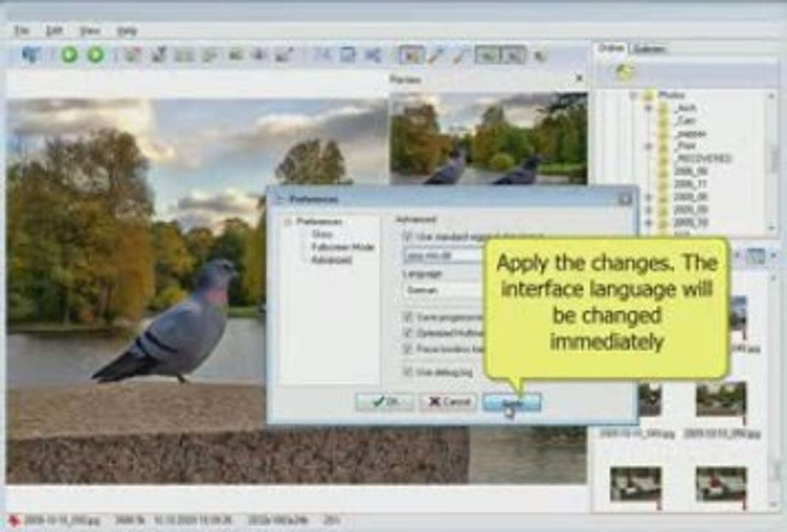Click the text field under Use standard checkbox
This screenshot has height=532, width=787.
click(x=443, y=256)
